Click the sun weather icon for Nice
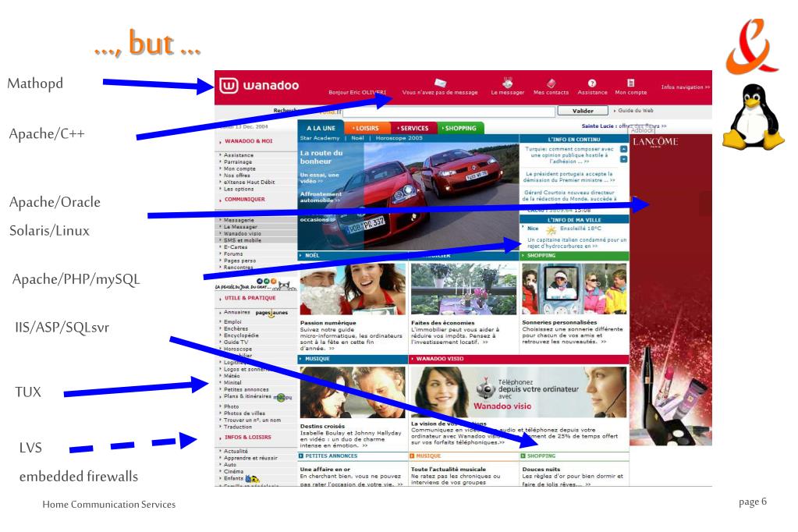798x532 pixels. 552,229
